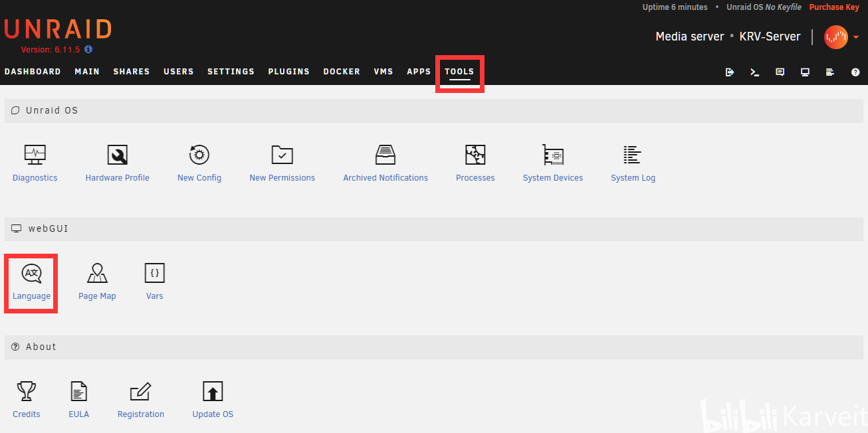This screenshot has width=868, height=433.
Task: Click the Purchase Key link
Action: click(834, 7)
